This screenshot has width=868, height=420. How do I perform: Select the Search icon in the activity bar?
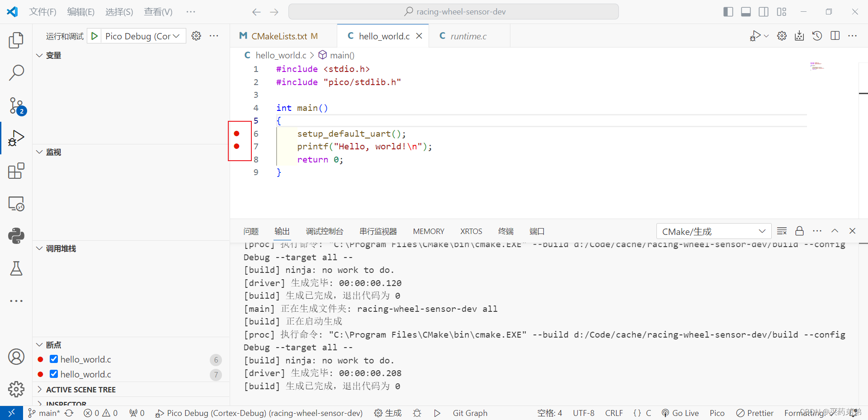[x=16, y=72]
